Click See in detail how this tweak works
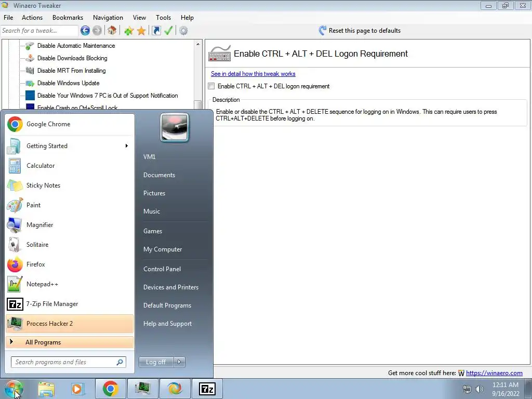The height and width of the screenshot is (399, 532). point(253,74)
